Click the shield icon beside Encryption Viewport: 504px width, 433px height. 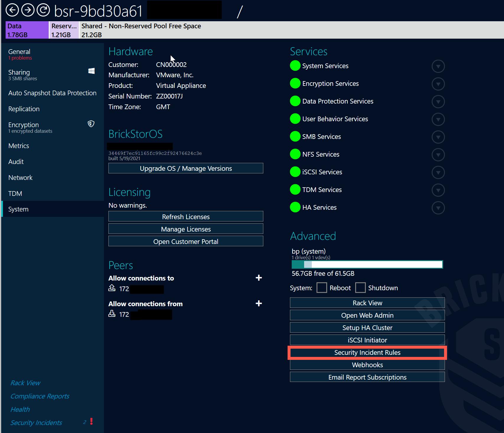point(91,124)
